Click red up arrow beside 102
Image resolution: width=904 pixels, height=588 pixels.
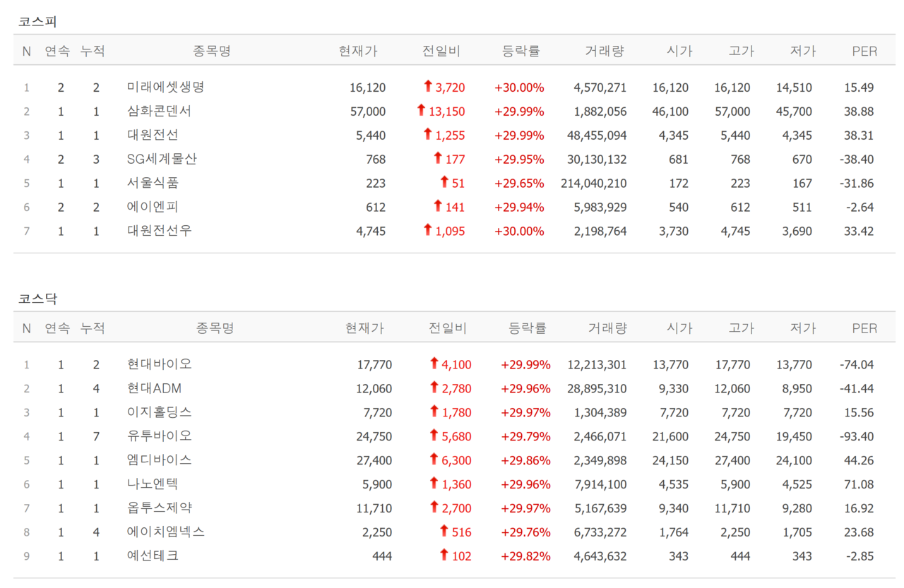pos(444,556)
